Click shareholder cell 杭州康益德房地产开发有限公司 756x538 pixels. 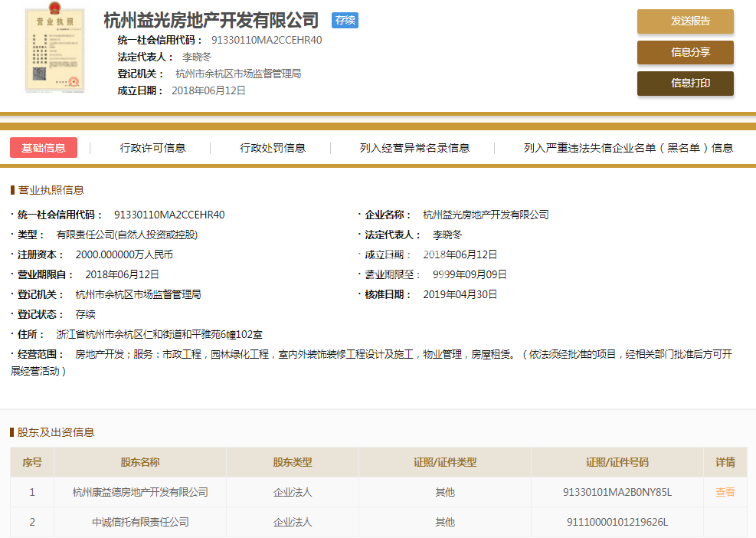(140, 492)
